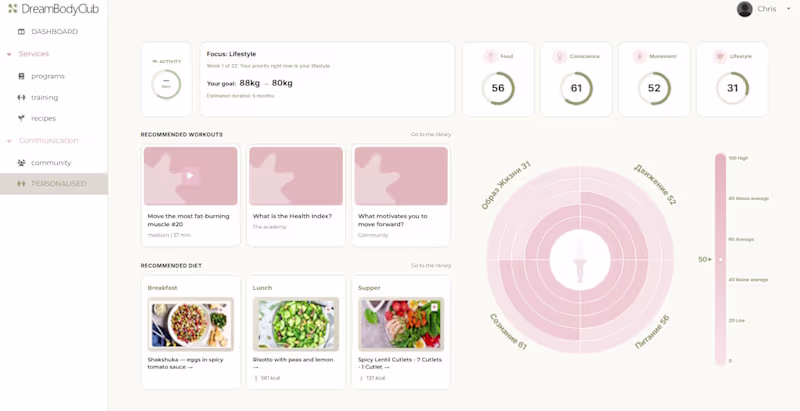Open community menu item
Screen dimensions: 800x411
click(x=51, y=163)
